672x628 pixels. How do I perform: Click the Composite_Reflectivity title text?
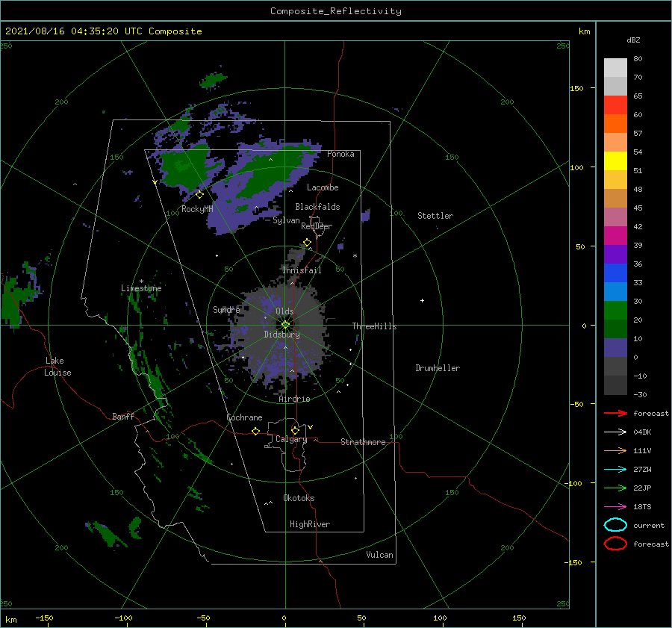coord(336,11)
